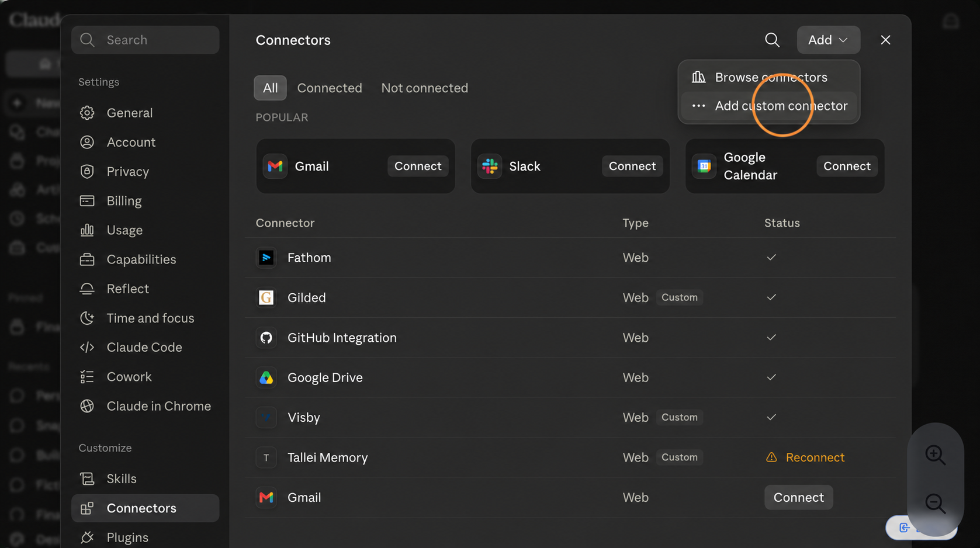Open the Claude in Chrome globe icon

click(87, 406)
